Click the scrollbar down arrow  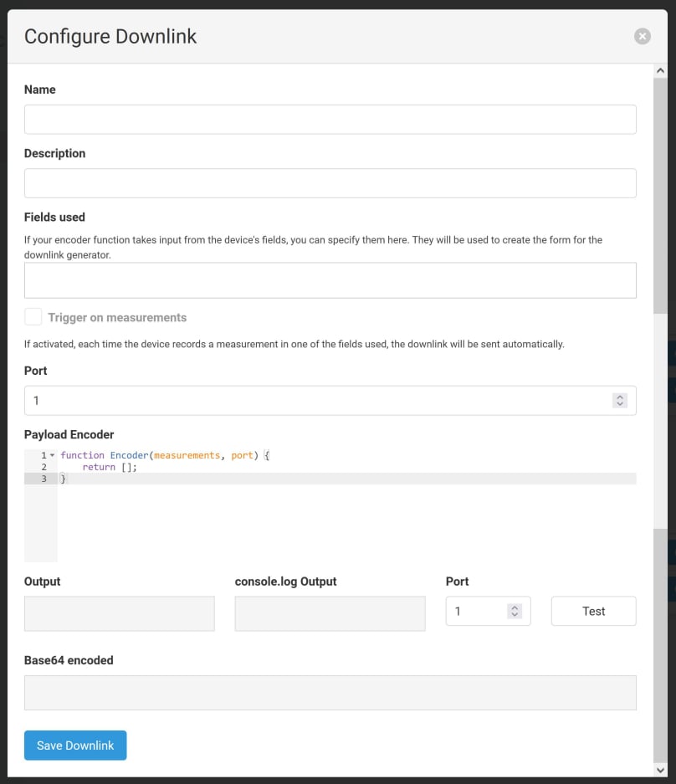click(x=660, y=770)
